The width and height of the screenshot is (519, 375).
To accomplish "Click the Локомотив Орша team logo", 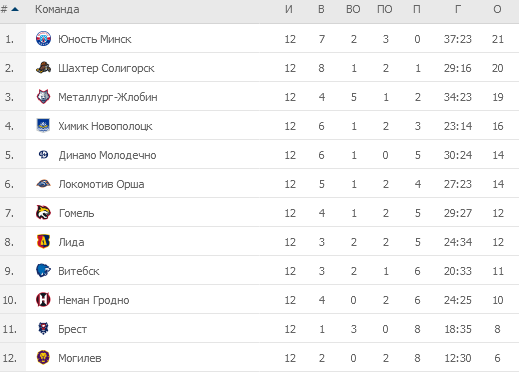I will 43,184.
